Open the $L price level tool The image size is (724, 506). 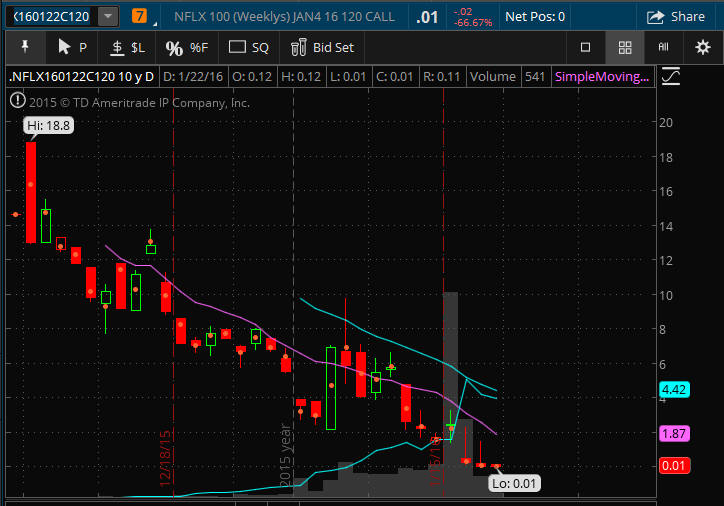[x=127, y=47]
